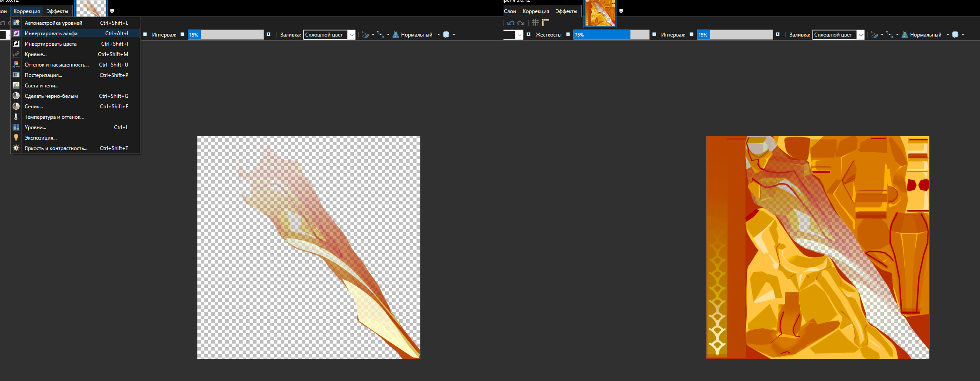
Task: Expand antialiasing options arrow in left window
Action: tap(373, 35)
